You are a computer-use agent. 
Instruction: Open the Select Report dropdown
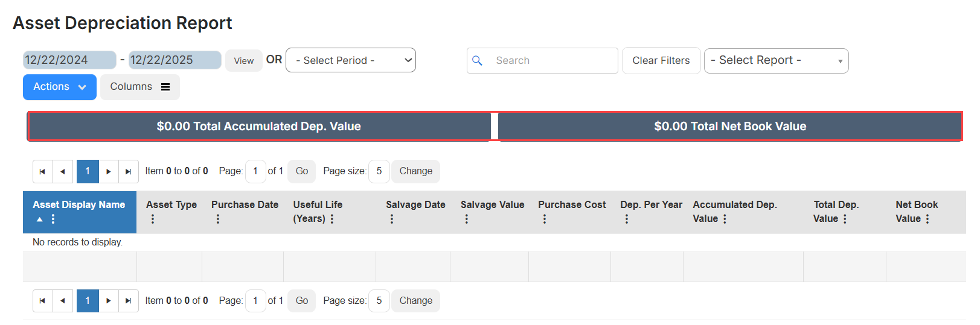pos(776,61)
